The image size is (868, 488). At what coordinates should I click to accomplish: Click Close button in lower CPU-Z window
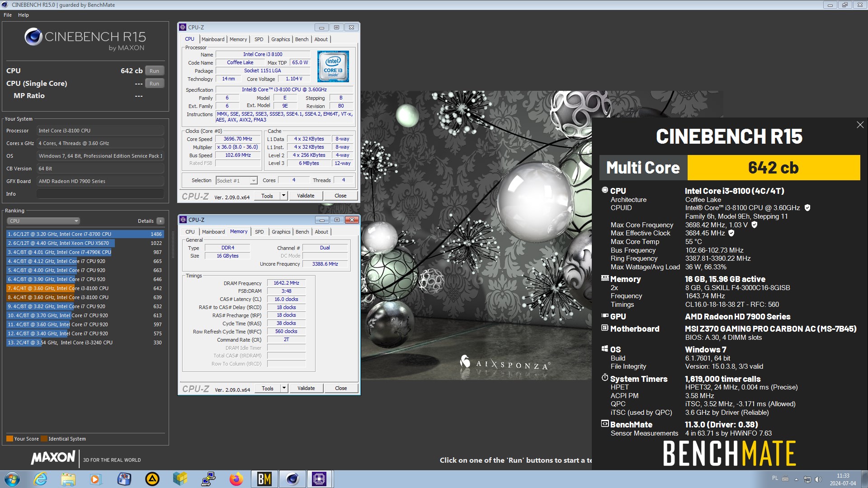tap(341, 388)
